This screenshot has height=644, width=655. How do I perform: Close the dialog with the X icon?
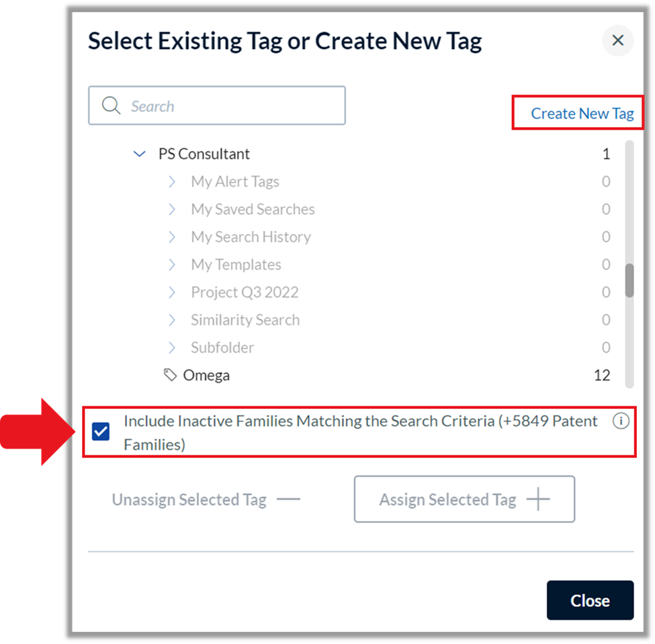pyautogui.click(x=618, y=40)
